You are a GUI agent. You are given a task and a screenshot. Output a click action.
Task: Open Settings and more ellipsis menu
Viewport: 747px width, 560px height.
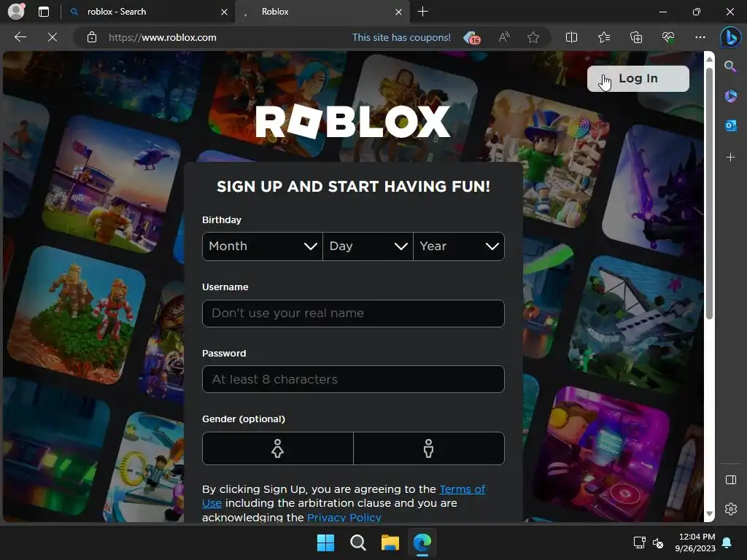[700, 37]
